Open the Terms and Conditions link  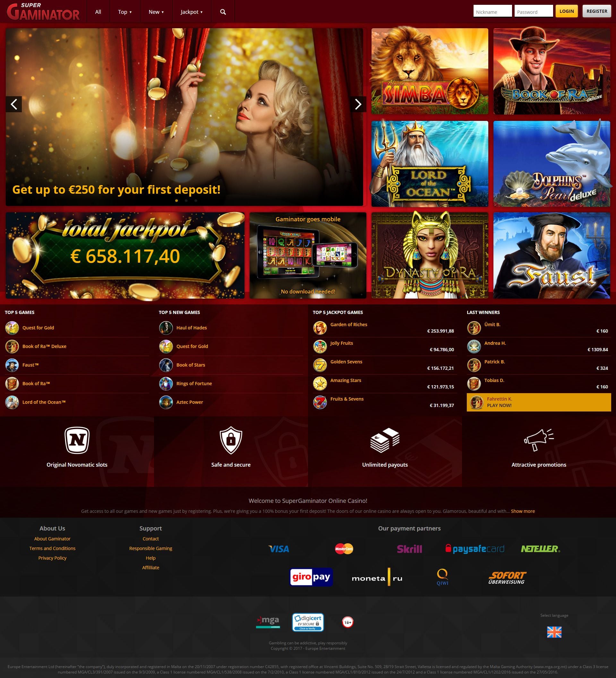(53, 548)
